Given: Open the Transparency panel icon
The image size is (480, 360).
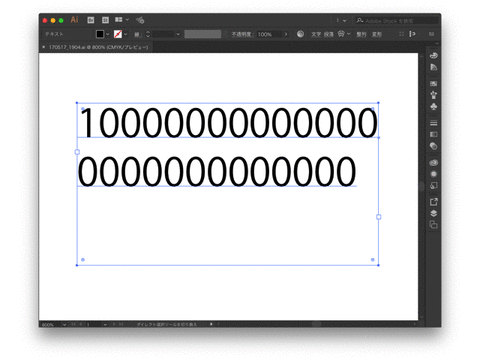Looking at the screenshot, I should [x=433, y=146].
